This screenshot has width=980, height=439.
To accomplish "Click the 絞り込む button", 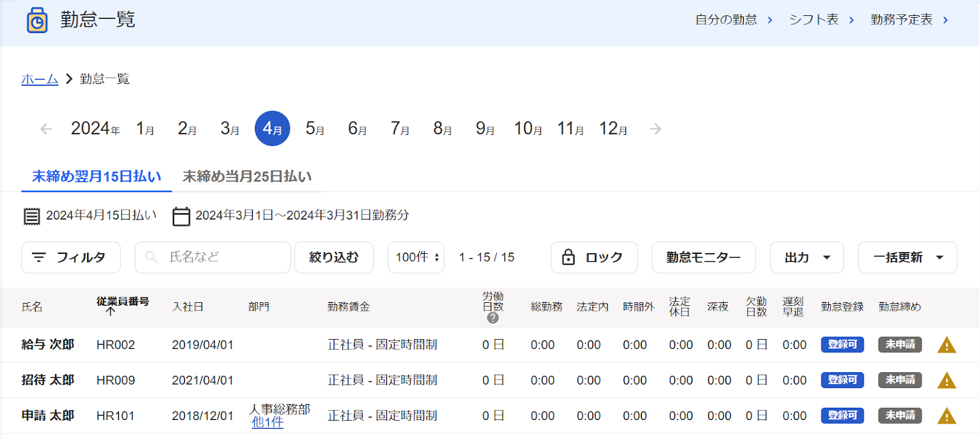I will pyautogui.click(x=334, y=258).
